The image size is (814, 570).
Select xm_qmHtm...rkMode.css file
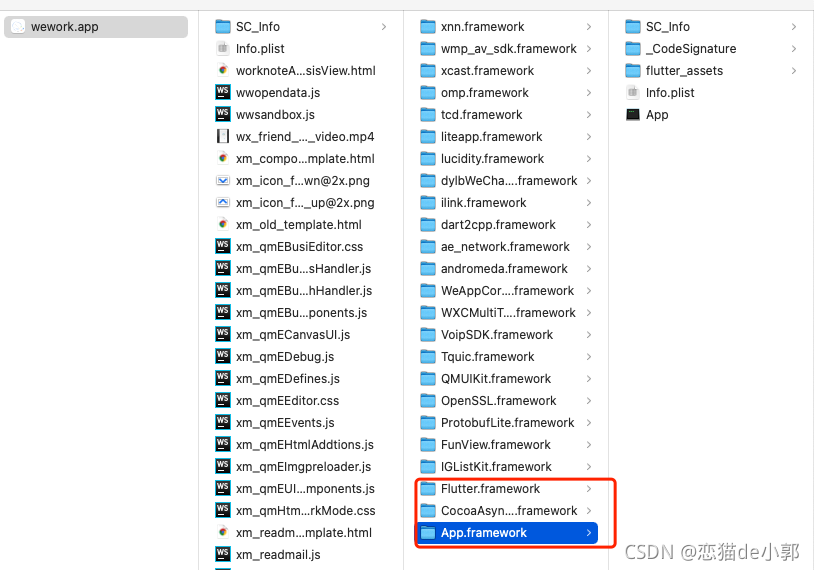301,510
